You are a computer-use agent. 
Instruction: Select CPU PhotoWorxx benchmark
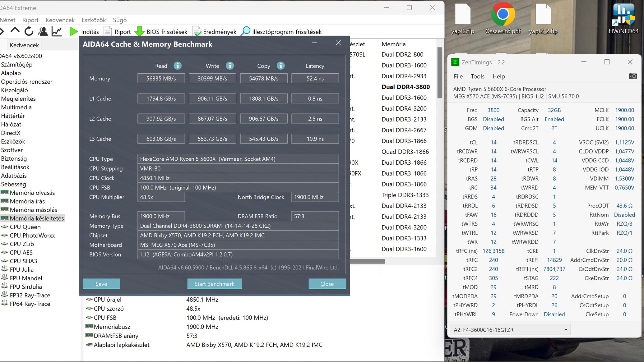[32, 236]
